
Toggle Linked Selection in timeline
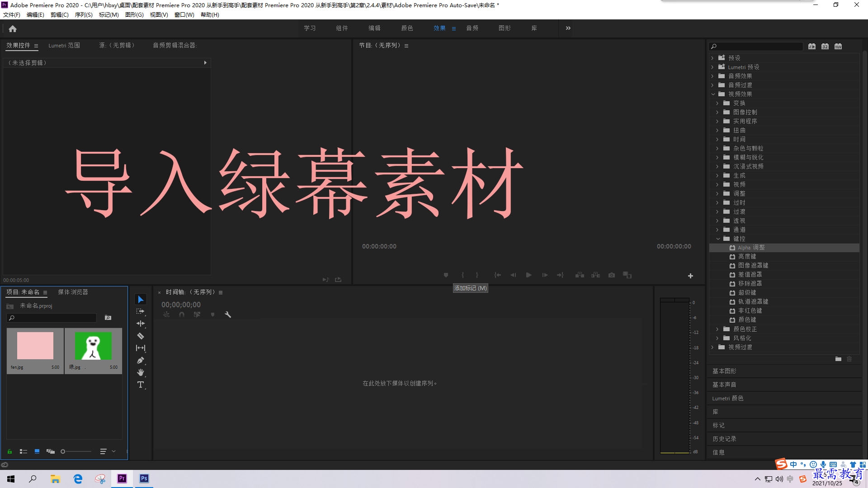tap(197, 314)
